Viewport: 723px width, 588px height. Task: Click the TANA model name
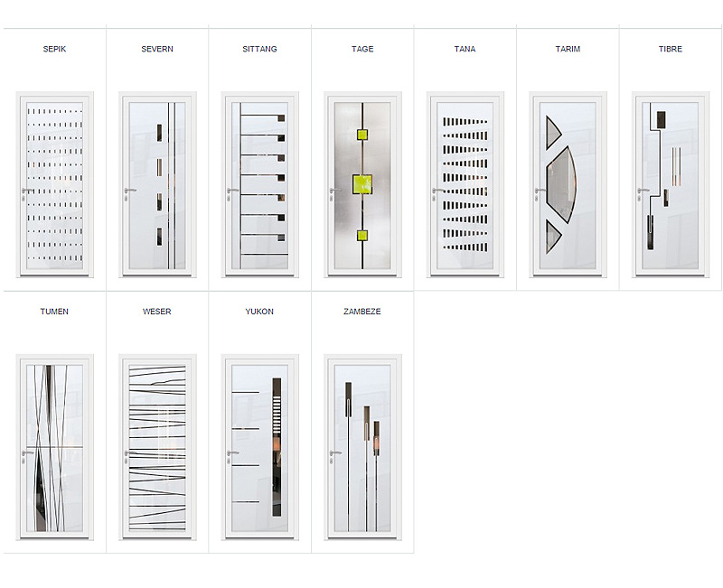465,49
